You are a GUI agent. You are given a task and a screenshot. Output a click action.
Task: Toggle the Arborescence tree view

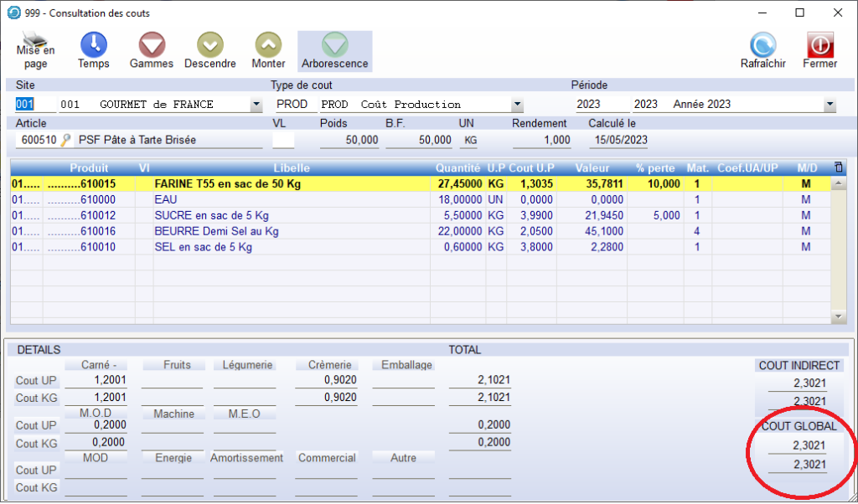pyautogui.click(x=334, y=44)
